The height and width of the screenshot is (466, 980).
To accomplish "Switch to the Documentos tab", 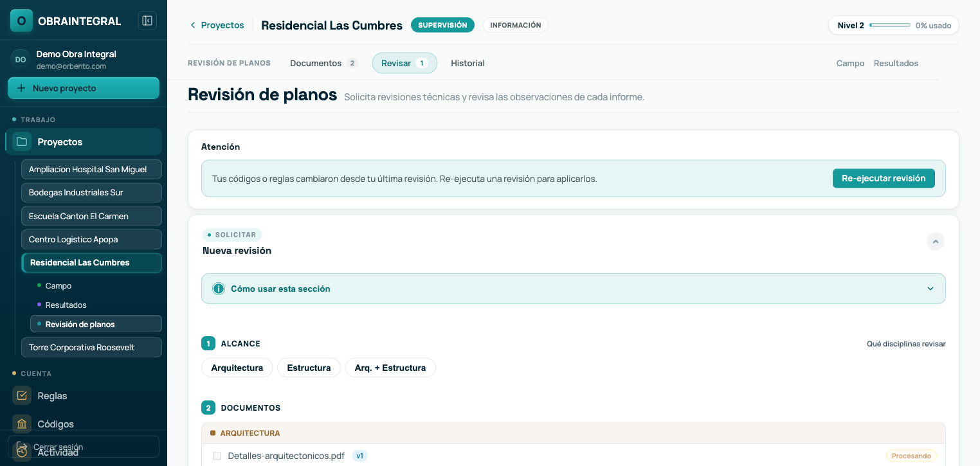I will [323, 63].
